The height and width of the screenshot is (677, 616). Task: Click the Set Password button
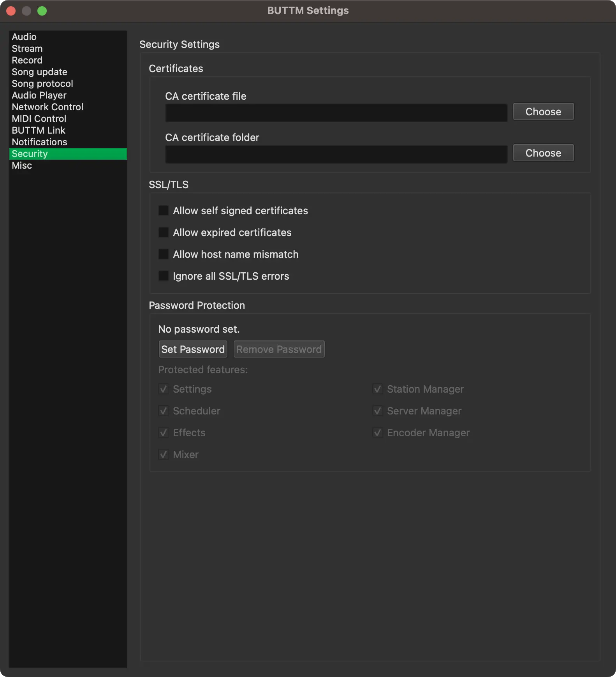click(193, 349)
